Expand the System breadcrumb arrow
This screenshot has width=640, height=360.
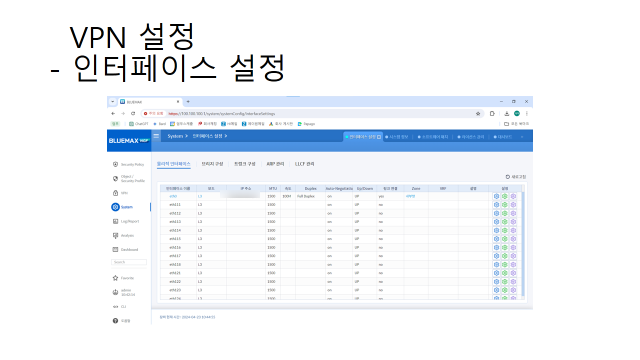click(186, 136)
